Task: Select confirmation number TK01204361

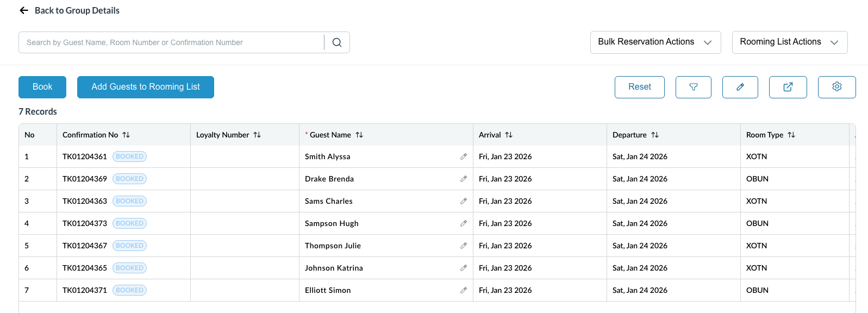Action: tap(85, 156)
